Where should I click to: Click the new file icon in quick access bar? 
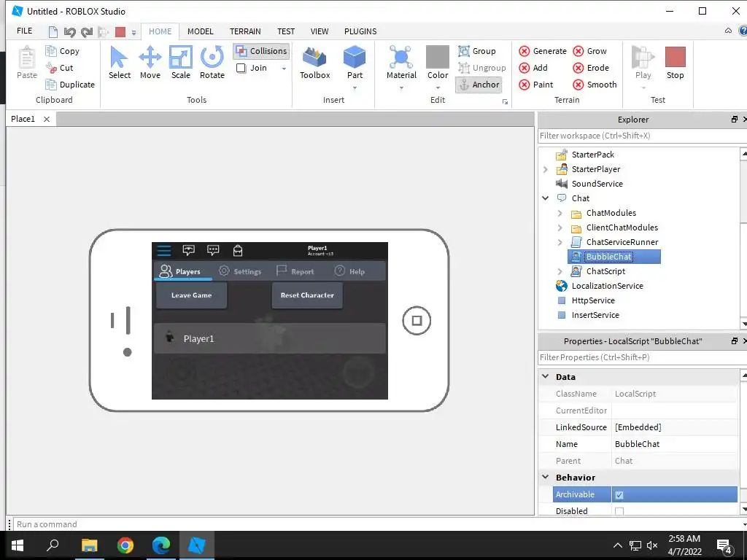(x=53, y=31)
